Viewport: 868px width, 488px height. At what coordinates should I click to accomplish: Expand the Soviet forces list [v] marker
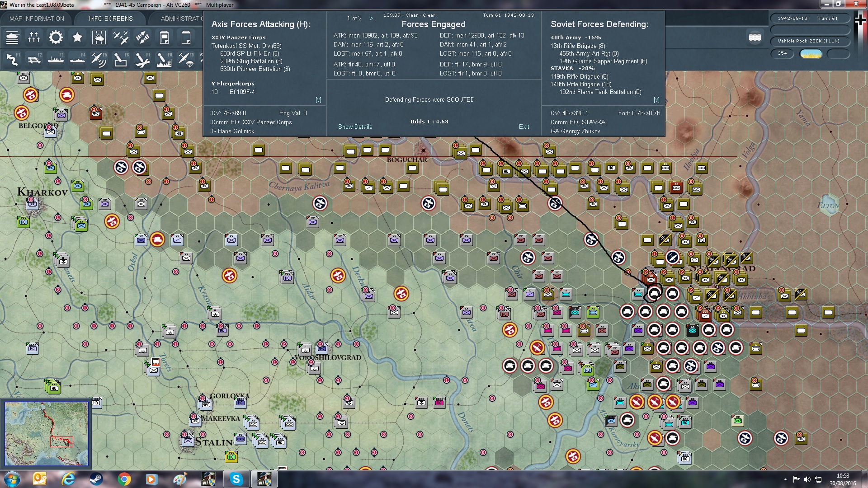click(x=656, y=100)
